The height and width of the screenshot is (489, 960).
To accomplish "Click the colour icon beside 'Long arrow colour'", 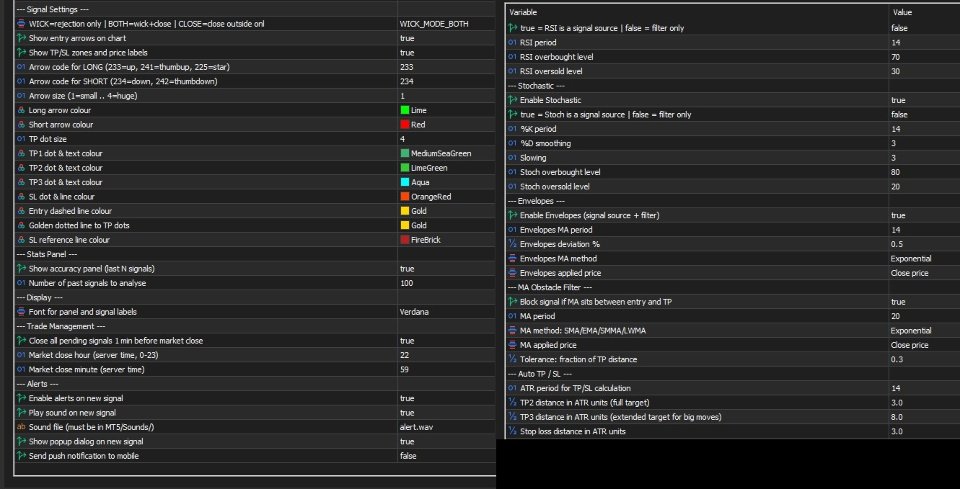I will coord(21,110).
